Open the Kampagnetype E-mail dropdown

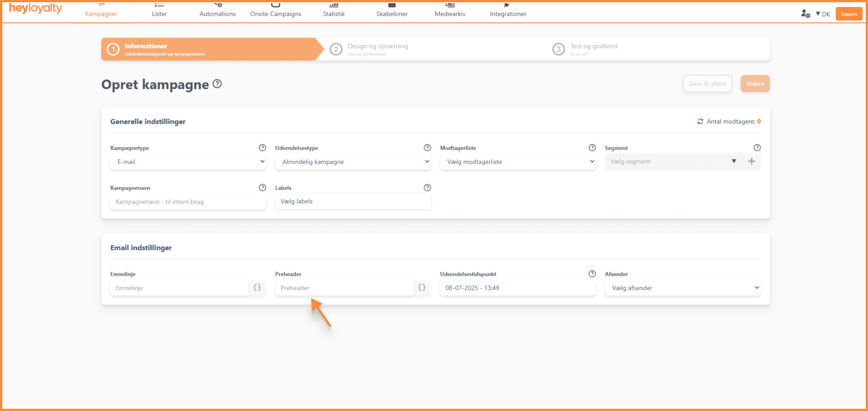click(188, 162)
